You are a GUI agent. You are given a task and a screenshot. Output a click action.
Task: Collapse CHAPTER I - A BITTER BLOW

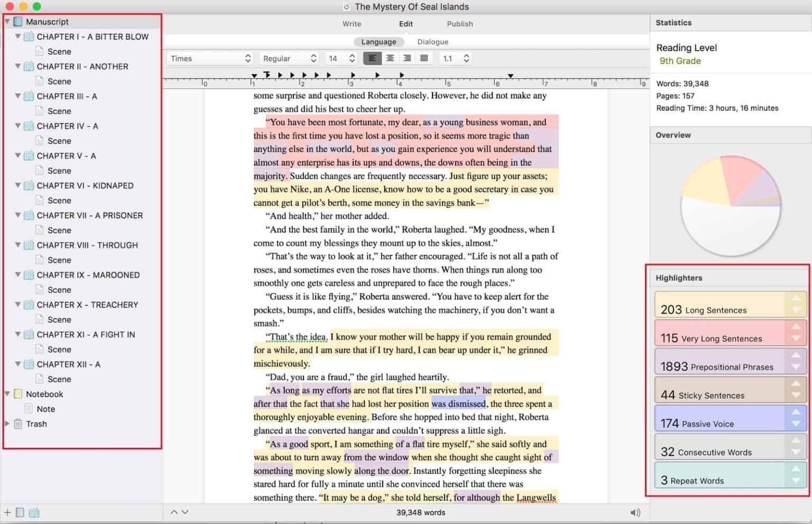pyautogui.click(x=17, y=36)
